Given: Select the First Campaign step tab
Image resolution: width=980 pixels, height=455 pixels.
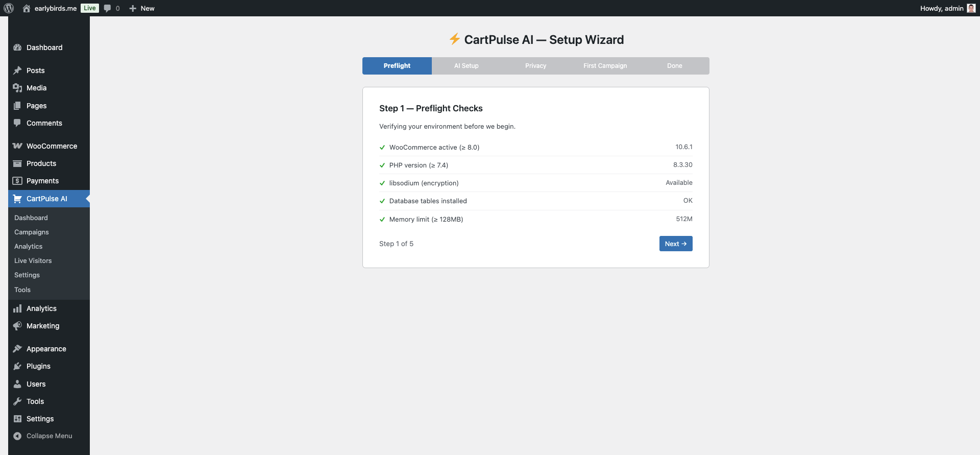Looking at the screenshot, I should [605, 66].
